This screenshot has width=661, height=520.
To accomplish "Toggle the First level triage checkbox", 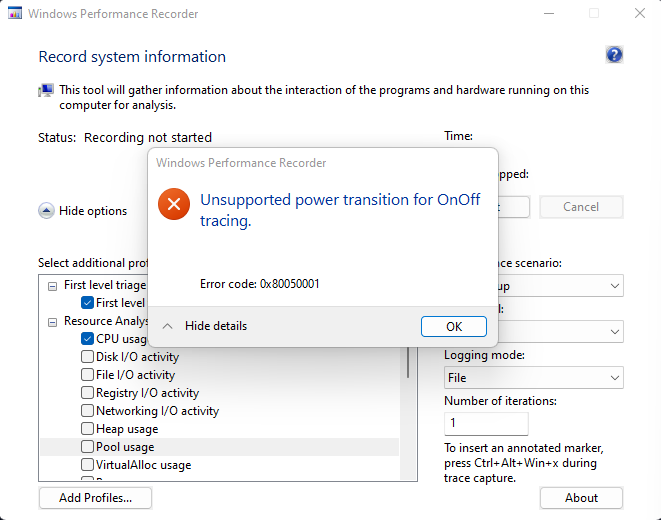I will pyautogui.click(x=87, y=303).
